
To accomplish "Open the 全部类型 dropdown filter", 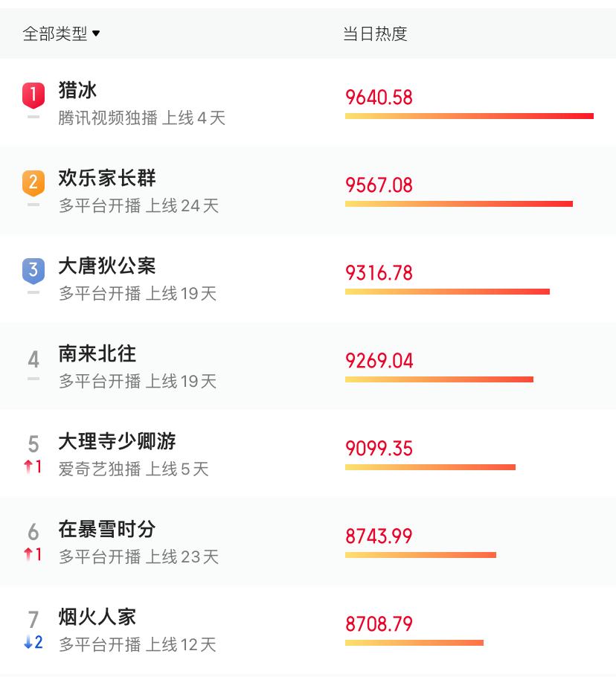I will (61, 33).
